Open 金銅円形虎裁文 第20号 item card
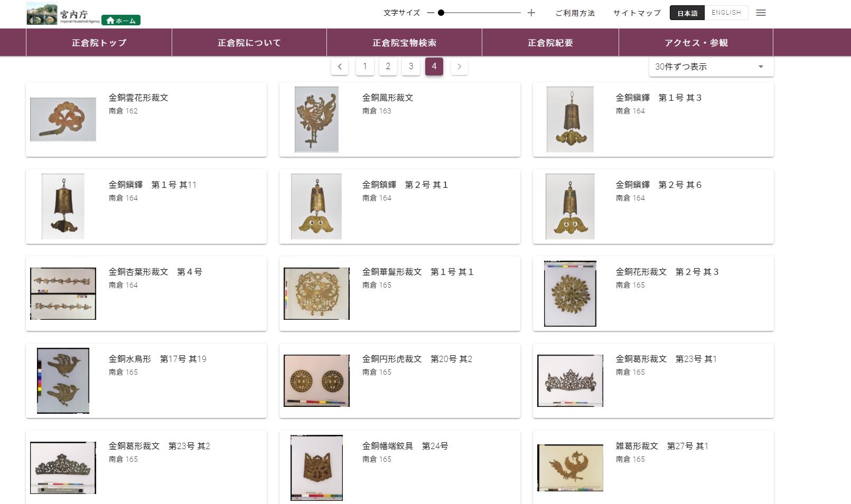The height and width of the screenshot is (504, 851). click(x=400, y=381)
